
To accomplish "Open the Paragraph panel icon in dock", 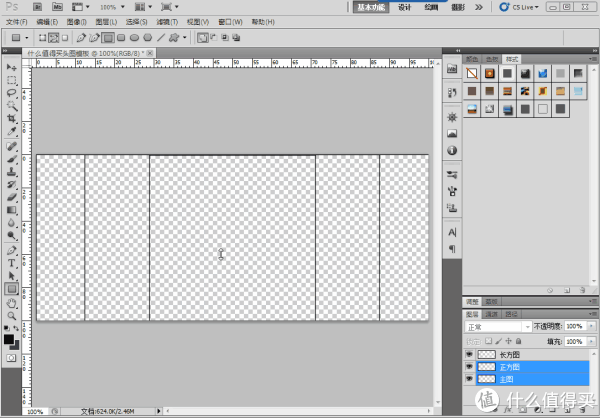I will pos(452,249).
